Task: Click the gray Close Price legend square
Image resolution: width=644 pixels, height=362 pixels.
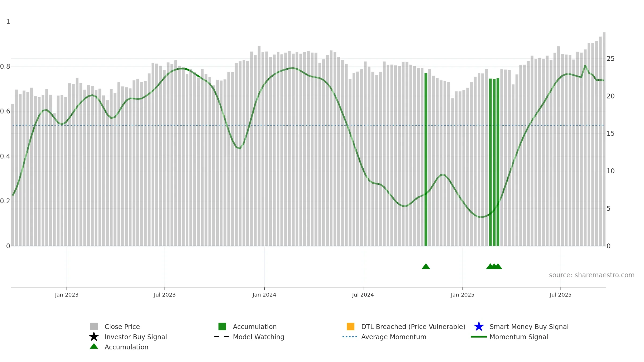Action: point(94,327)
